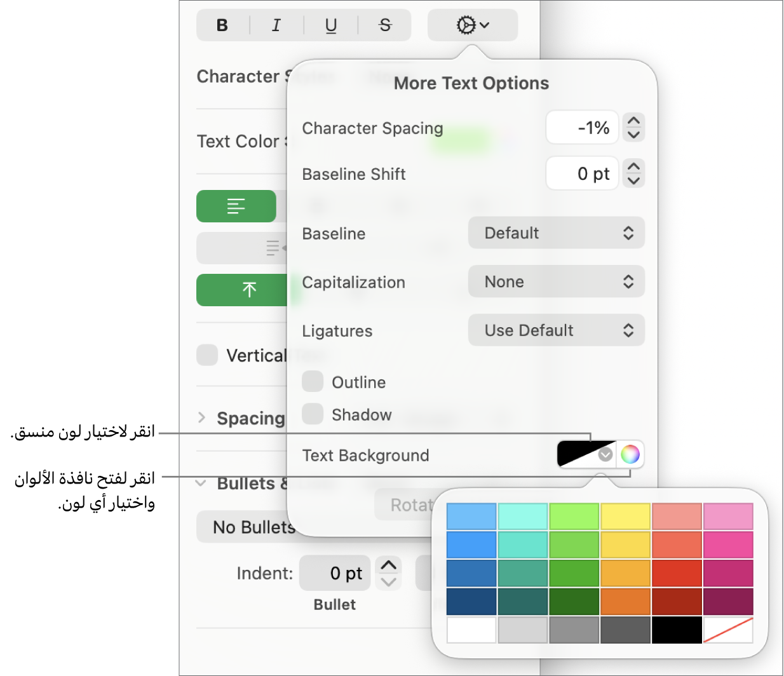This screenshot has height=676, width=784.
Task: Pick the salmon swatch in top row
Action: pos(677,517)
